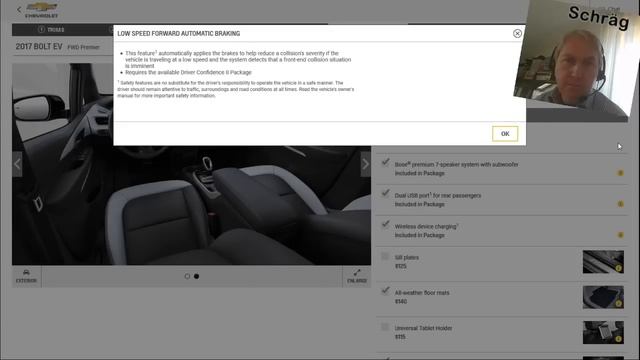The width and height of the screenshot is (640, 360).
Task: Check the Sill plates option
Action: click(385, 256)
